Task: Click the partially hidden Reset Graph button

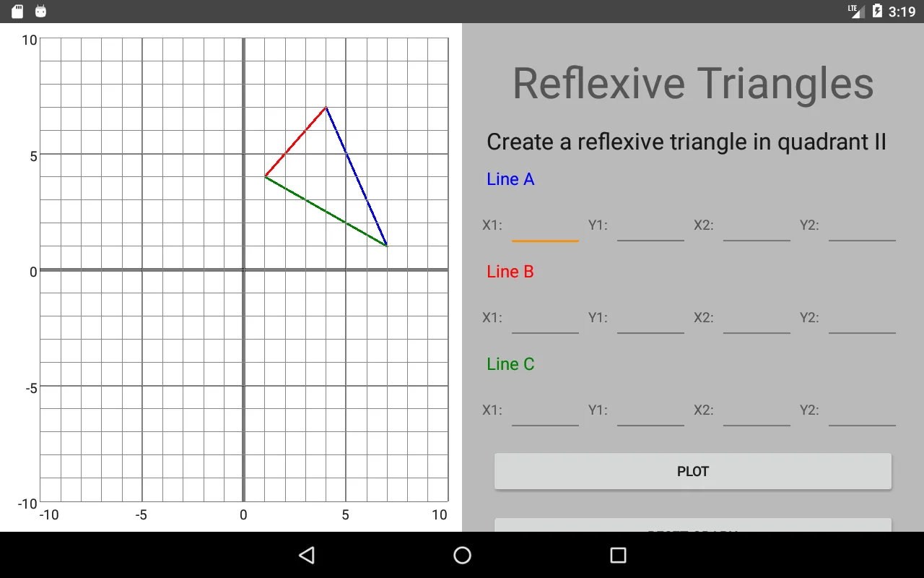Action: pos(693,525)
